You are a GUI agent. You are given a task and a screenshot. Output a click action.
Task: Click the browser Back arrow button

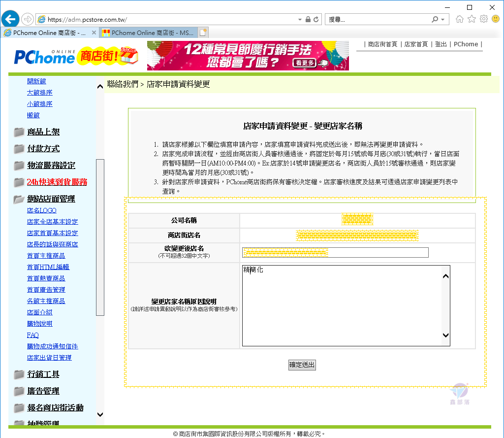[10, 19]
